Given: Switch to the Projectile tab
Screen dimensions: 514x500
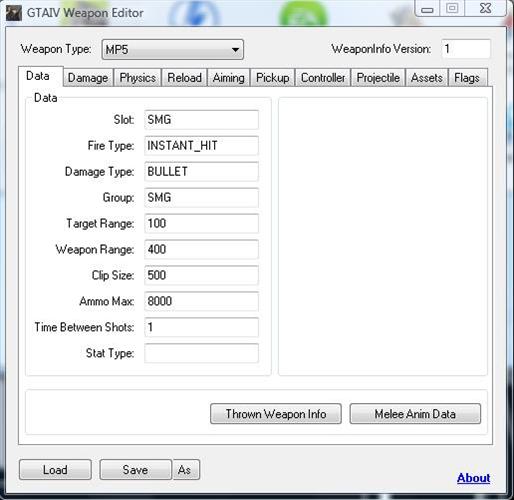Looking at the screenshot, I should coord(378,78).
